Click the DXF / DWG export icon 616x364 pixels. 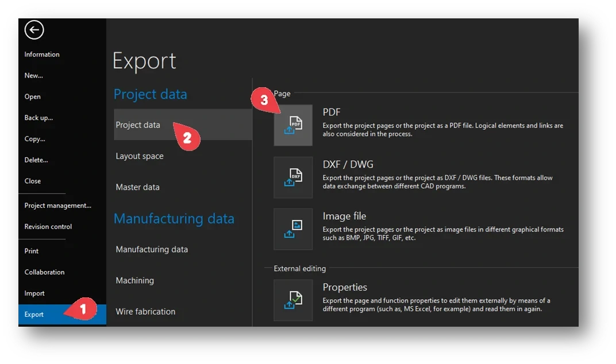tap(293, 177)
